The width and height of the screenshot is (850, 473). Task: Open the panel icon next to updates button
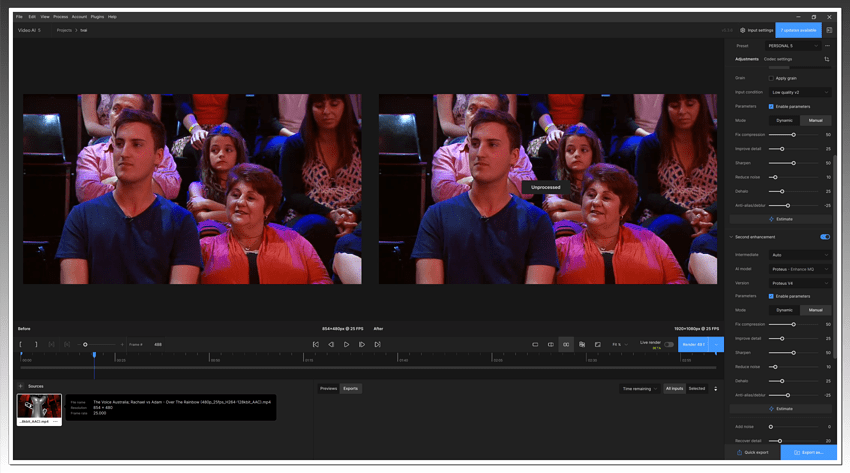point(829,30)
